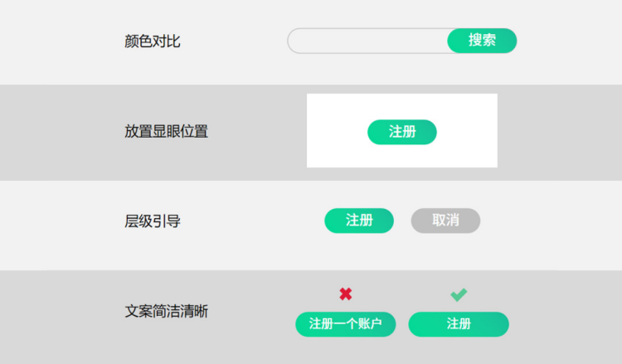Click gap between 注册一个账户 and 注册 buttons

[x=402, y=324]
